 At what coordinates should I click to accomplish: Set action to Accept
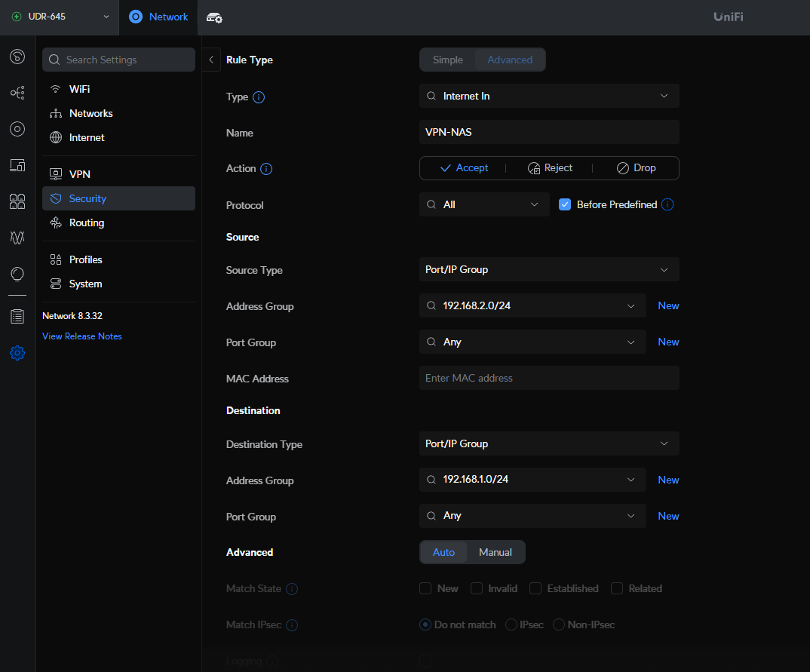464,168
